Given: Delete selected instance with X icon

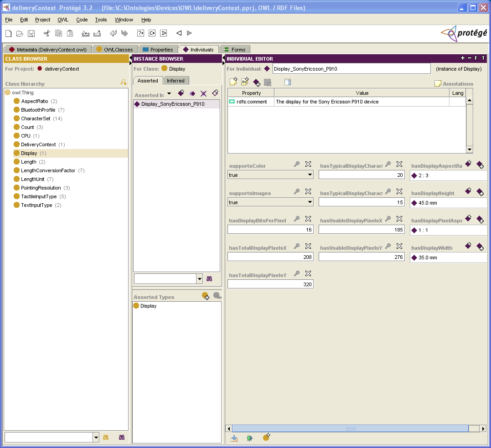Looking at the screenshot, I should (x=203, y=93).
